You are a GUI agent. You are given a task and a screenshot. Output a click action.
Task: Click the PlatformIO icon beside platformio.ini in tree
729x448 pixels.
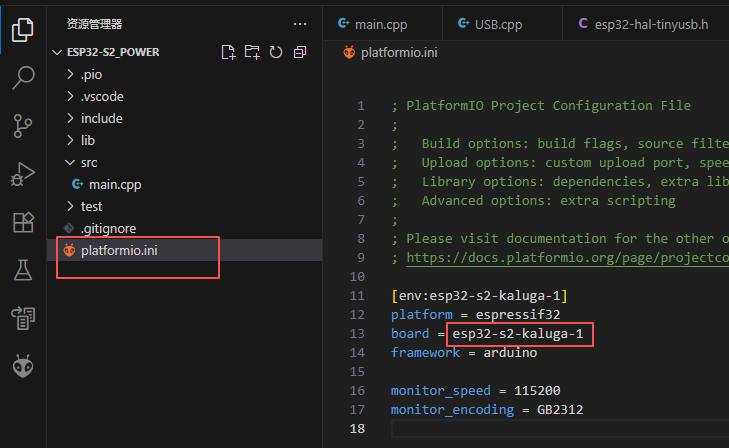[69, 250]
